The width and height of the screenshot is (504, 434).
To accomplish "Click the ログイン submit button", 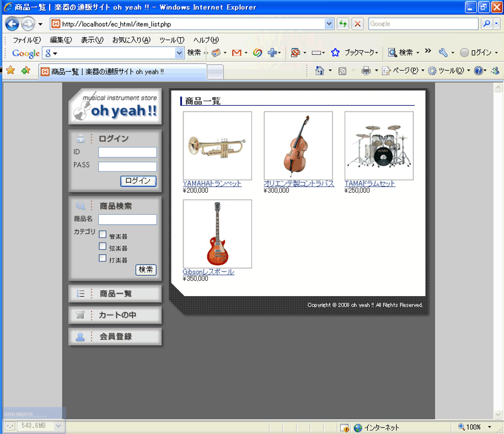I will click(138, 181).
